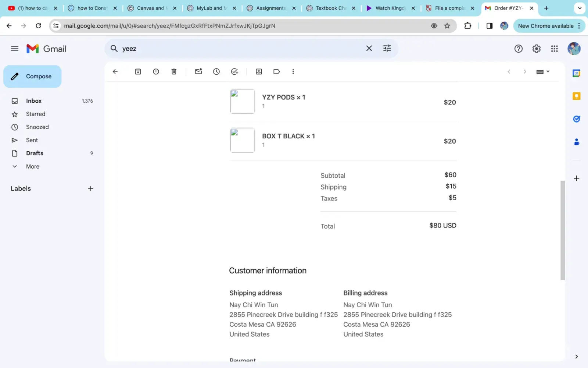Switch to the Watch Kingdom browser tab
This screenshot has width=588, height=368.
pyautogui.click(x=390, y=8)
